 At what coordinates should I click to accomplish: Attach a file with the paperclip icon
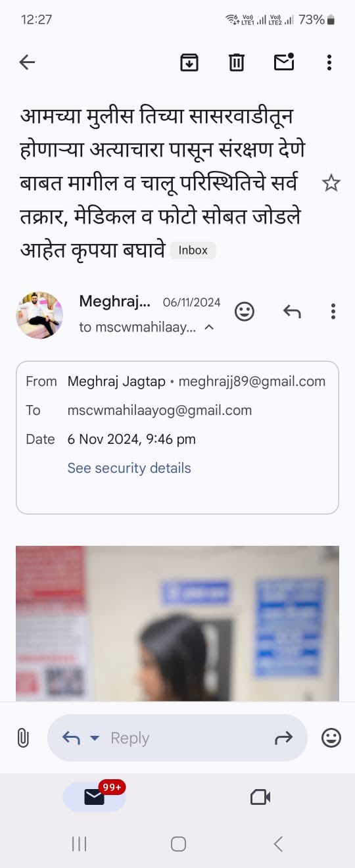click(23, 738)
